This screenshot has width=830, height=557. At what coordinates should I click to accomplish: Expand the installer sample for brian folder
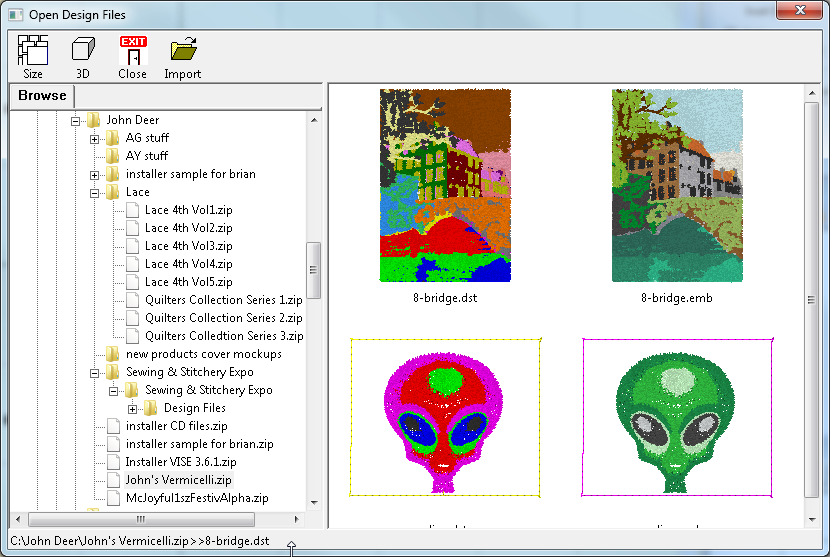tap(95, 174)
